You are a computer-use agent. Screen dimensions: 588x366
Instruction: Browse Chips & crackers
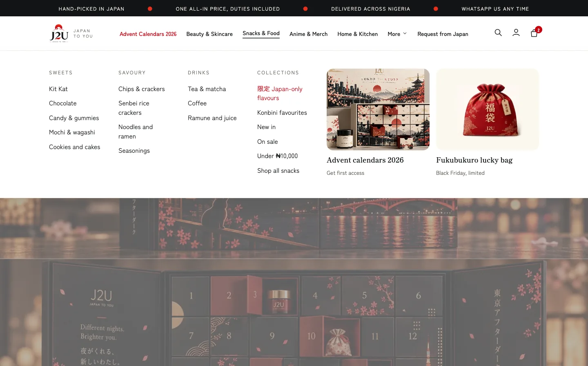point(142,89)
